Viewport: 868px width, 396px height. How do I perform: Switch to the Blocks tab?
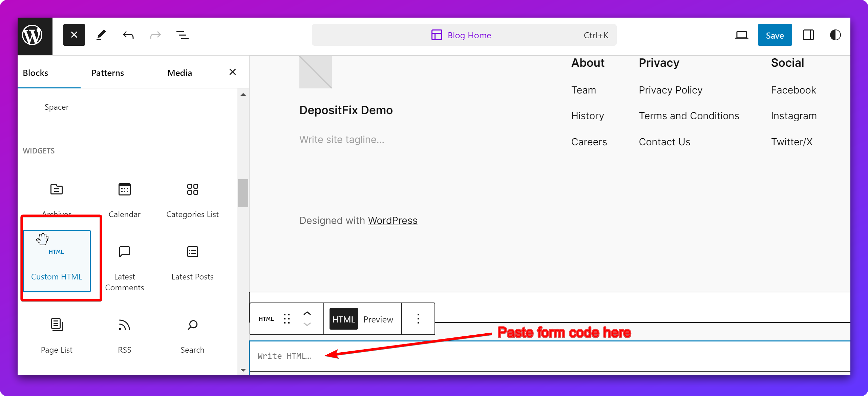click(36, 73)
